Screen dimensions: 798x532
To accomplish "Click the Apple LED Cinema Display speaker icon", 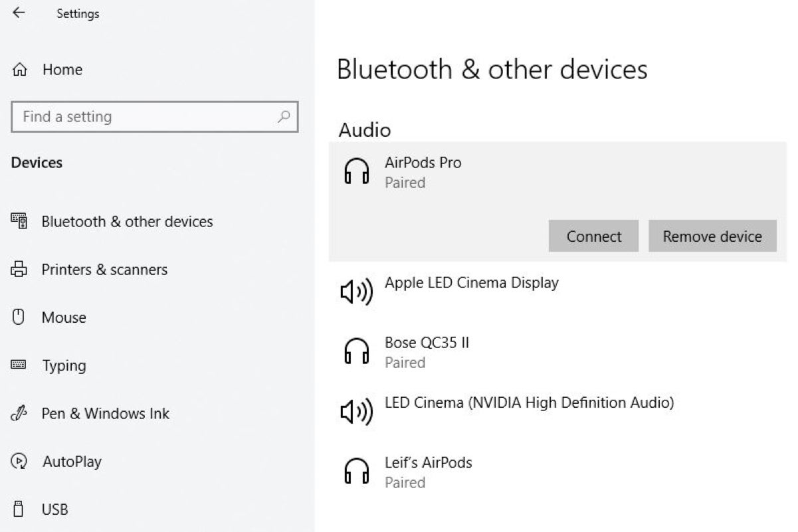I will coord(356,292).
